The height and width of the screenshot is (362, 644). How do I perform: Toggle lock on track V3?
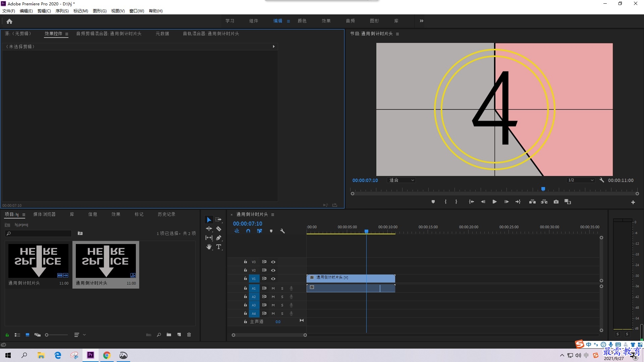245,262
